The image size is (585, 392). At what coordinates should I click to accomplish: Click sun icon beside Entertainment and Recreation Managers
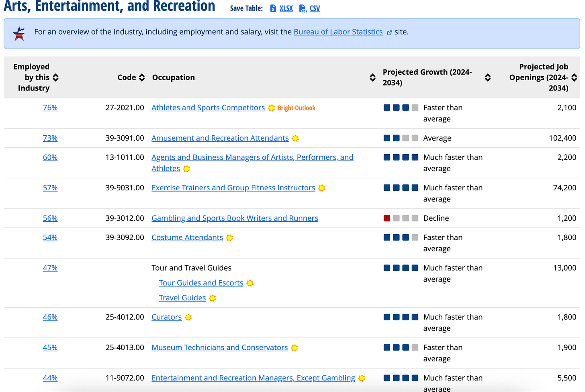(x=362, y=378)
